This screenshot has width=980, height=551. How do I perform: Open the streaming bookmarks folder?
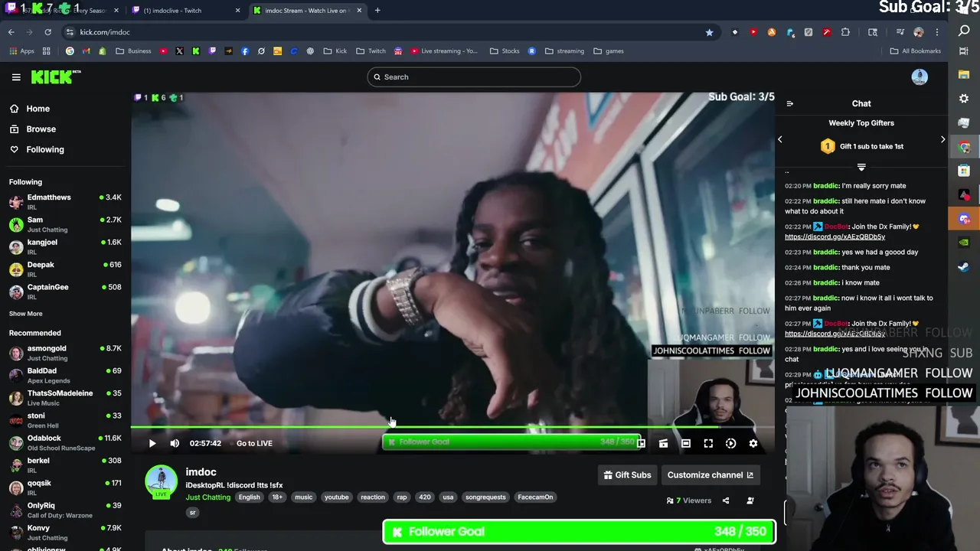(564, 51)
